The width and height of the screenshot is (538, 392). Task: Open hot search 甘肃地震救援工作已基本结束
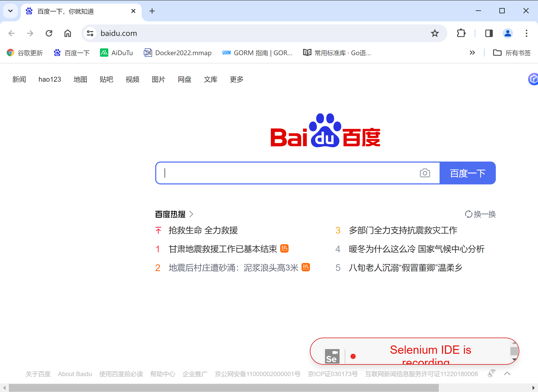(223, 249)
